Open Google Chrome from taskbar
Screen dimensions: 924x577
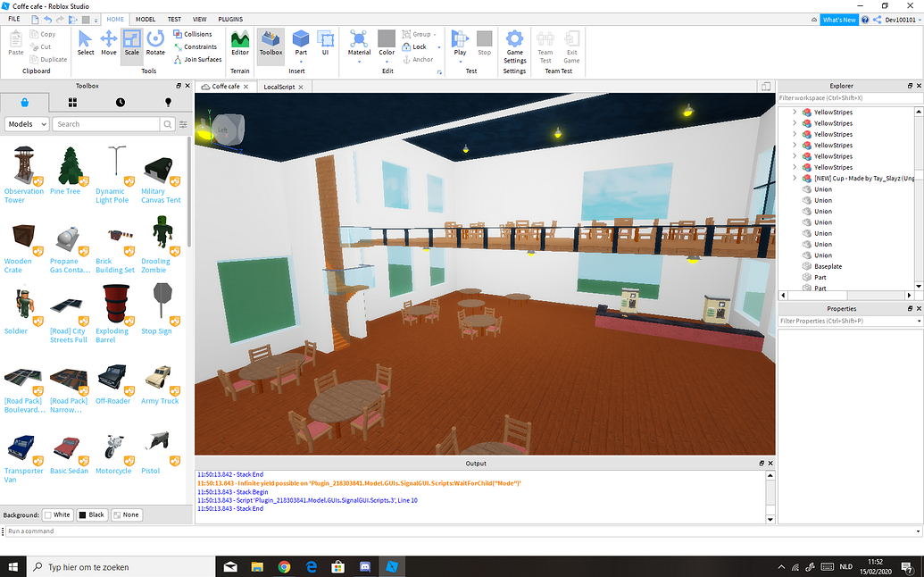click(x=284, y=567)
